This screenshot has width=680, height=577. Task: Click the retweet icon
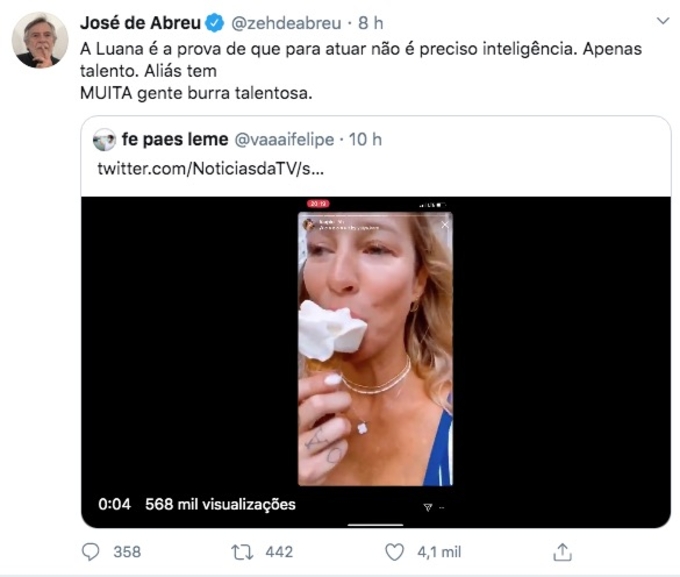(x=242, y=551)
